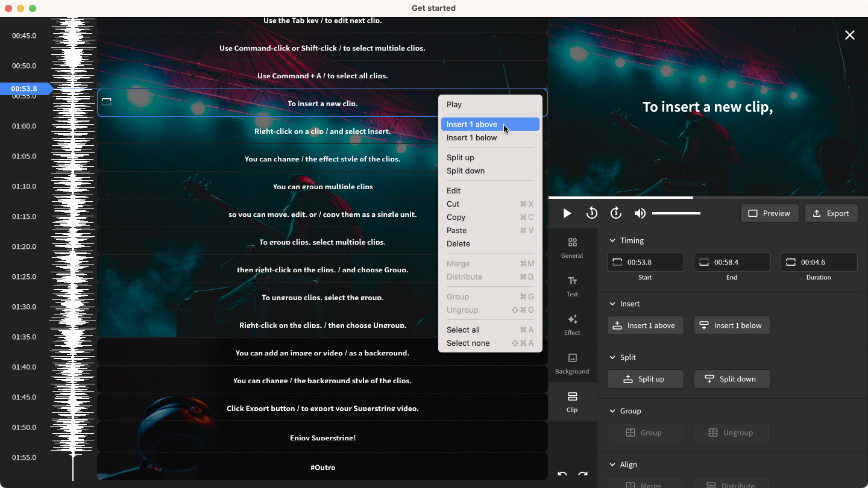The height and width of the screenshot is (488, 868).
Task: Adjust the volume slider
Action: point(676,213)
